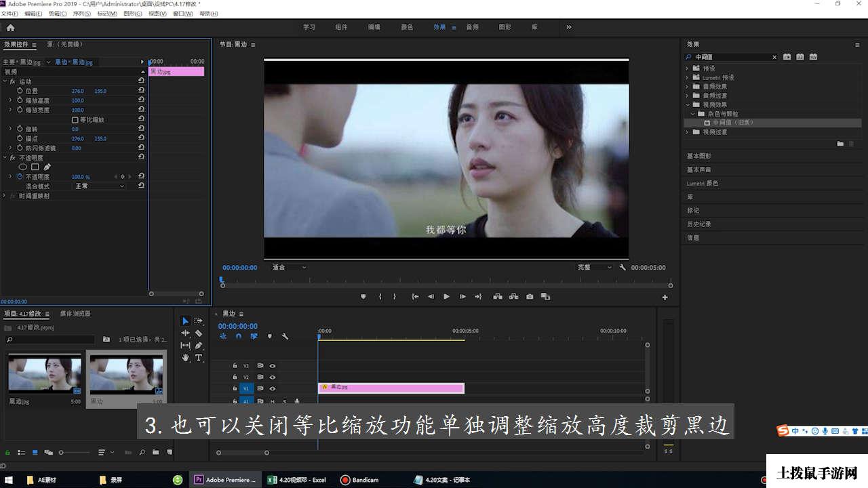The width and height of the screenshot is (868, 488).
Task: Open 混合模式 dropdown set to 正常
Action: coord(99,186)
